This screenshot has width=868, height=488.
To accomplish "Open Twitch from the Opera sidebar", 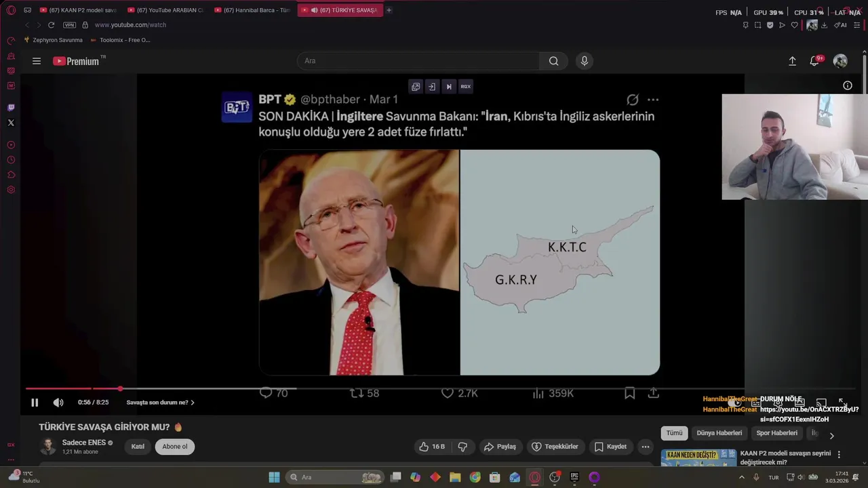I will click(x=11, y=108).
